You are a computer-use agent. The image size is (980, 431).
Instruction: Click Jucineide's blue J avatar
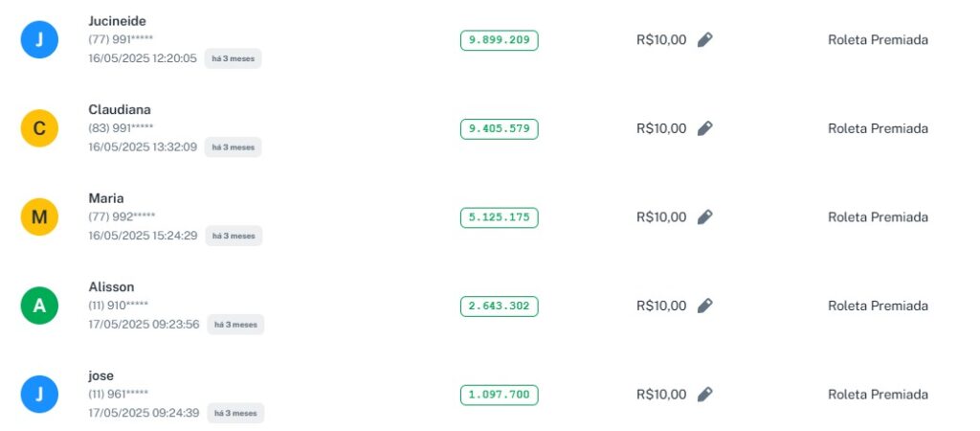pos(39,40)
